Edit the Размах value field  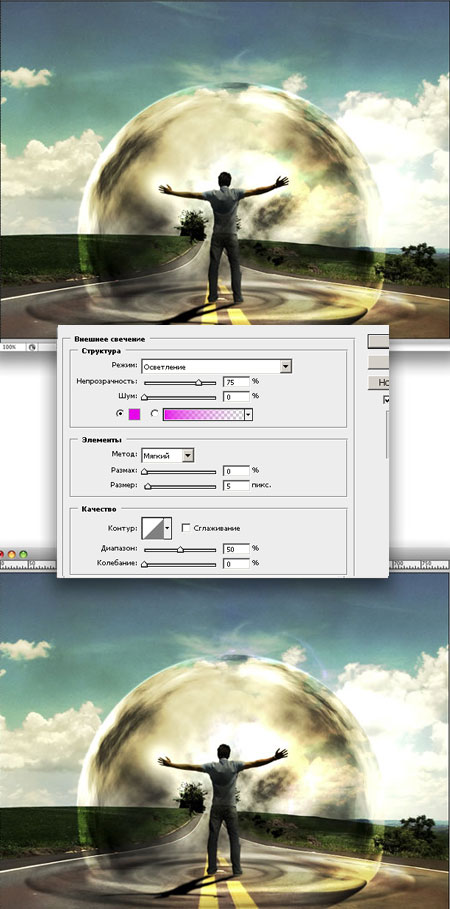coord(236,471)
